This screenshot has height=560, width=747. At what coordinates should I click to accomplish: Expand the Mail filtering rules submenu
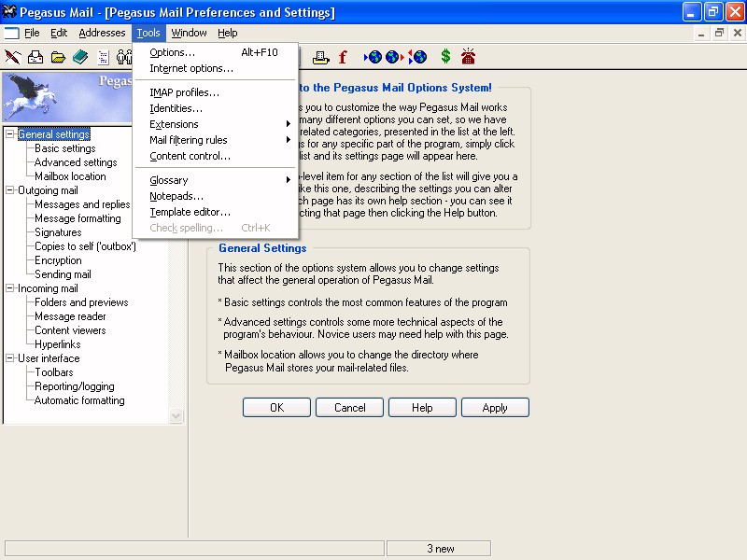(x=289, y=139)
